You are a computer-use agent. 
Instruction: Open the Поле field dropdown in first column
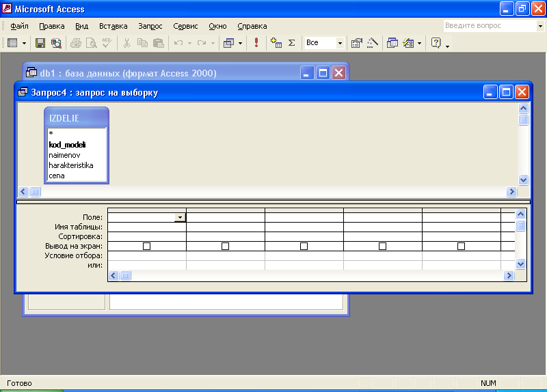click(x=180, y=217)
